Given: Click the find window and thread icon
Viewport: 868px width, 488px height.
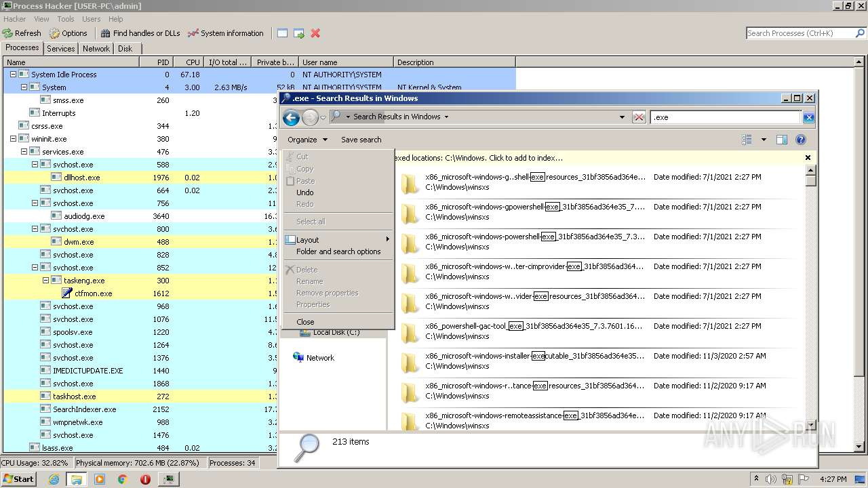Looking at the screenshot, I should tap(298, 33).
